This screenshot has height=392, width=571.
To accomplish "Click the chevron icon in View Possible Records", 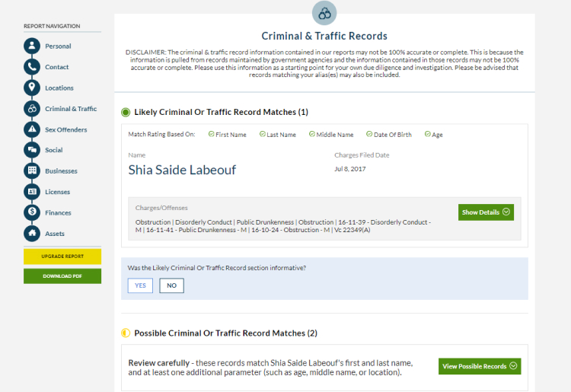I will 513,366.
